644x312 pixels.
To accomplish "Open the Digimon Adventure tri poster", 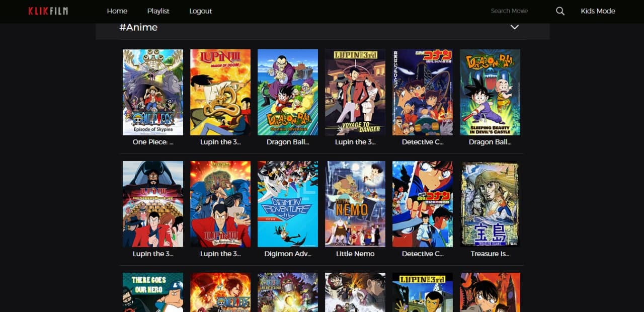I will [x=288, y=204].
